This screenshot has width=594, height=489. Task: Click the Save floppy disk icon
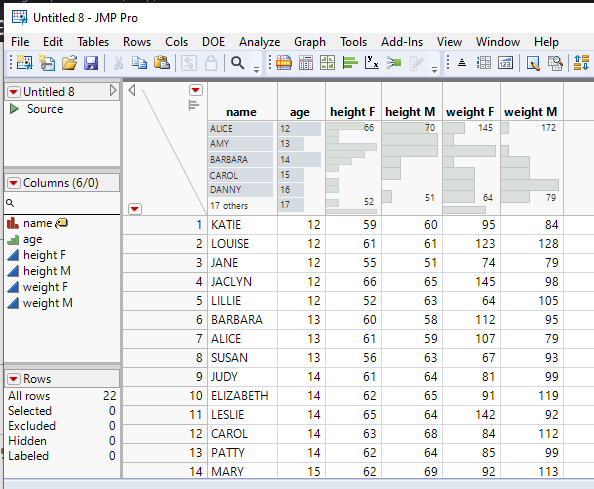point(91,63)
